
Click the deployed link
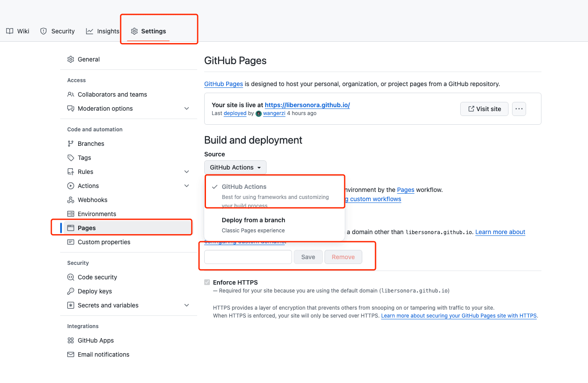(235, 113)
